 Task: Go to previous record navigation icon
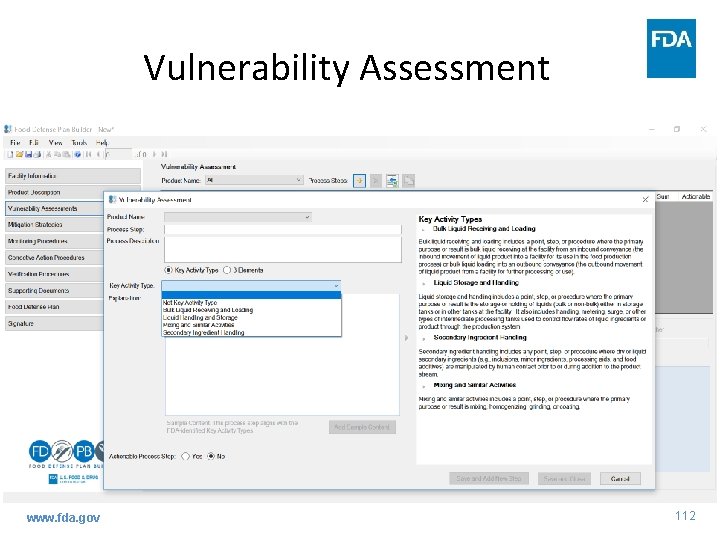(x=98, y=155)
